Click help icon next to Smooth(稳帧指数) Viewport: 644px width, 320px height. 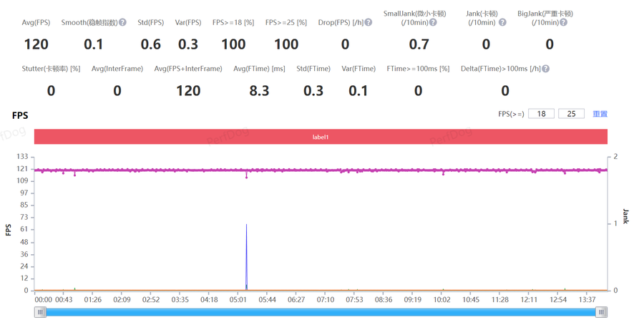(x=122, y=23)
